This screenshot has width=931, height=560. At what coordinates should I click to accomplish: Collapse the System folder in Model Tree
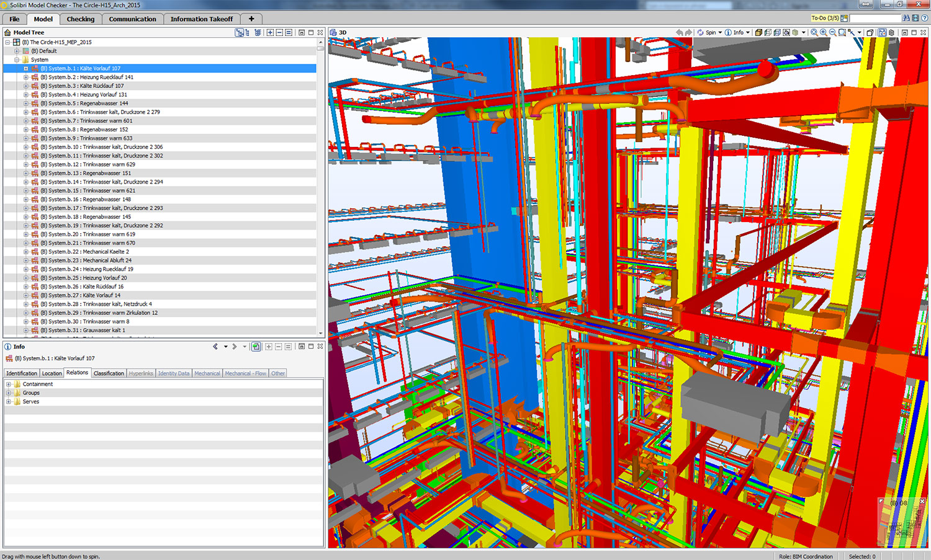coord(17,60)
